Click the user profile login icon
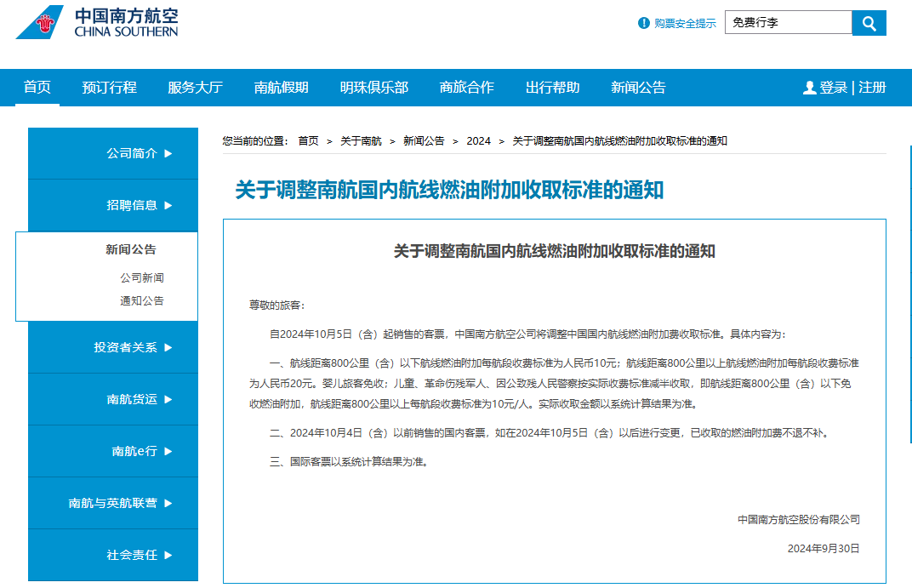This screenshot has width=912, height=588. pos(809,88)
